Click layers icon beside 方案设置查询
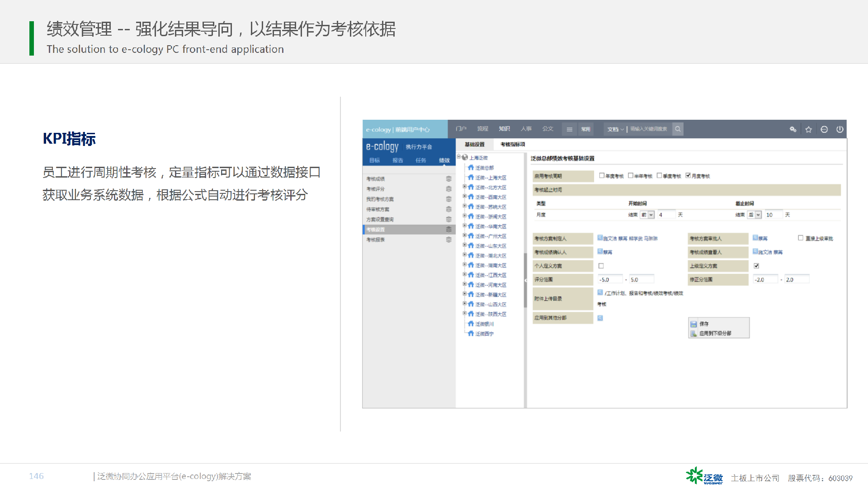Screen dimensions: 868x488 pos(449,219)
